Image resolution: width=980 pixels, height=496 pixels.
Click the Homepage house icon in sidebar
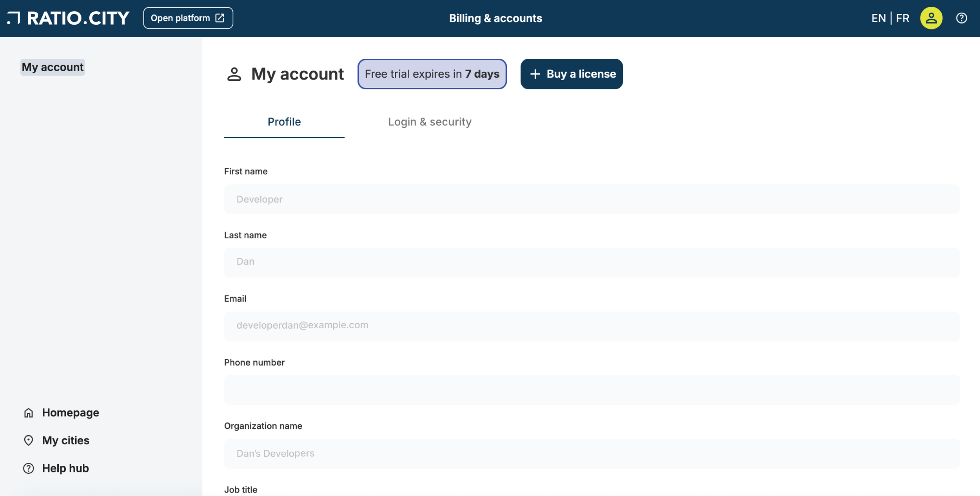click(28, 413)
